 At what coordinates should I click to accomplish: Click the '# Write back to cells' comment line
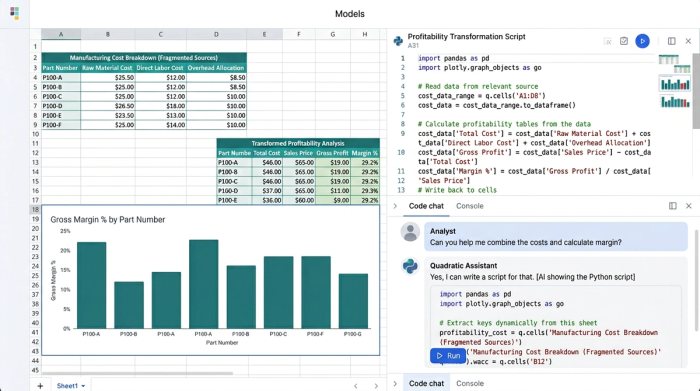pos(457,190)
